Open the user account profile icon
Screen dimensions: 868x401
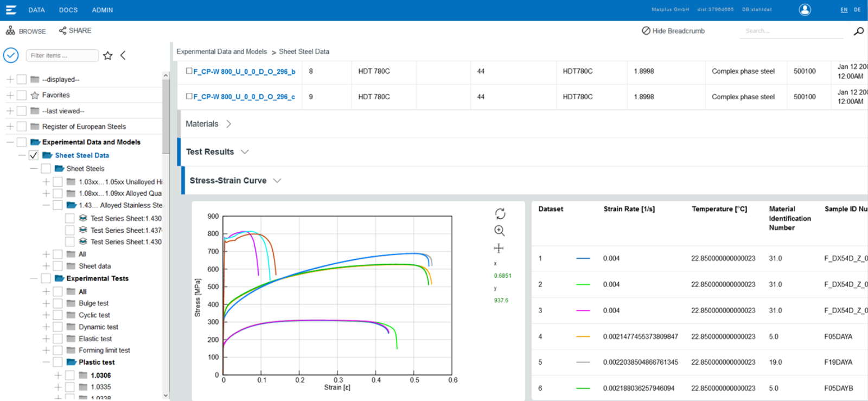805,10
